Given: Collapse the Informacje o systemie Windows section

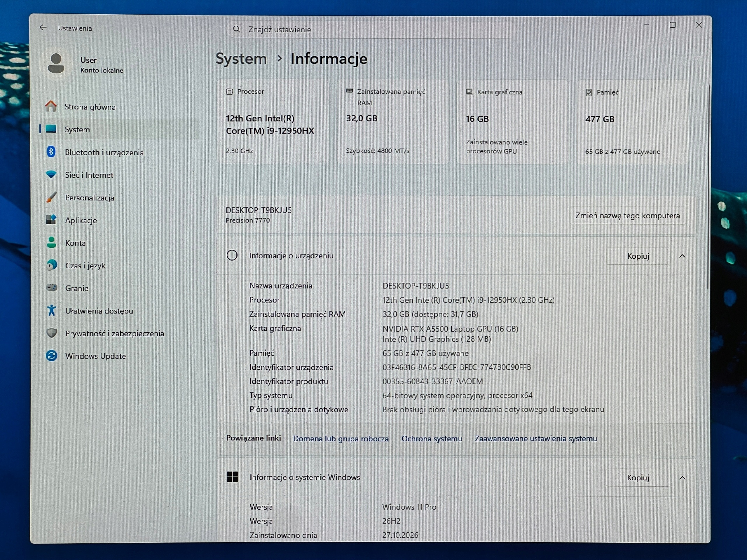Looking at the screenshot, I should (682, 478).
